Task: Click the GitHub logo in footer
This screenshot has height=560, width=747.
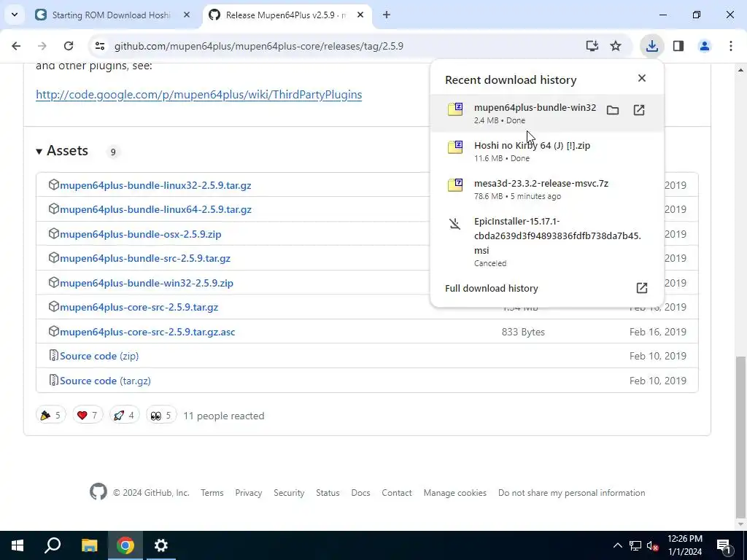Action: click(x=98, y=492)
